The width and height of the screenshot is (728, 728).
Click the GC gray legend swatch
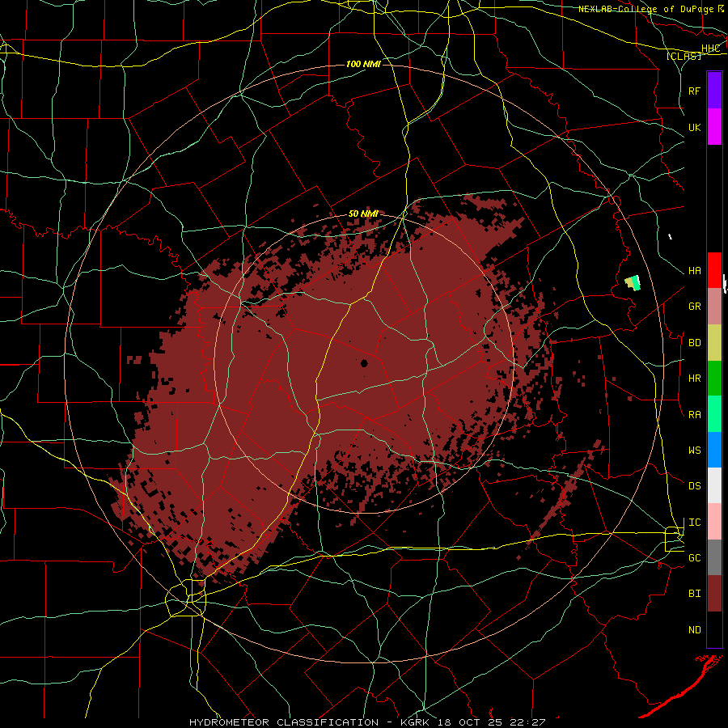[x=714, y=557]
